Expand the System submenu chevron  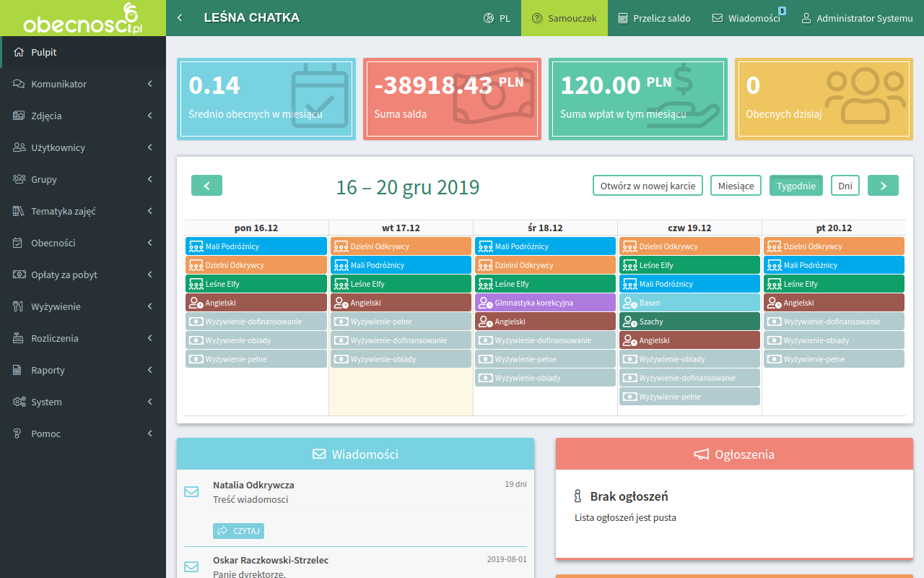click(x=149, y=402)
